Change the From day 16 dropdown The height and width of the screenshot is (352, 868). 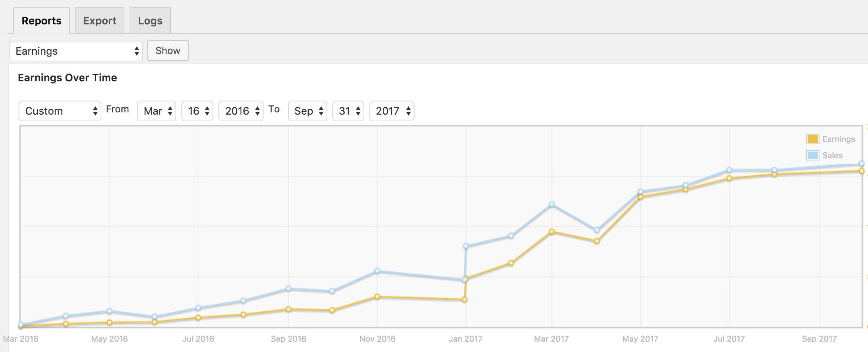point(197,111)
